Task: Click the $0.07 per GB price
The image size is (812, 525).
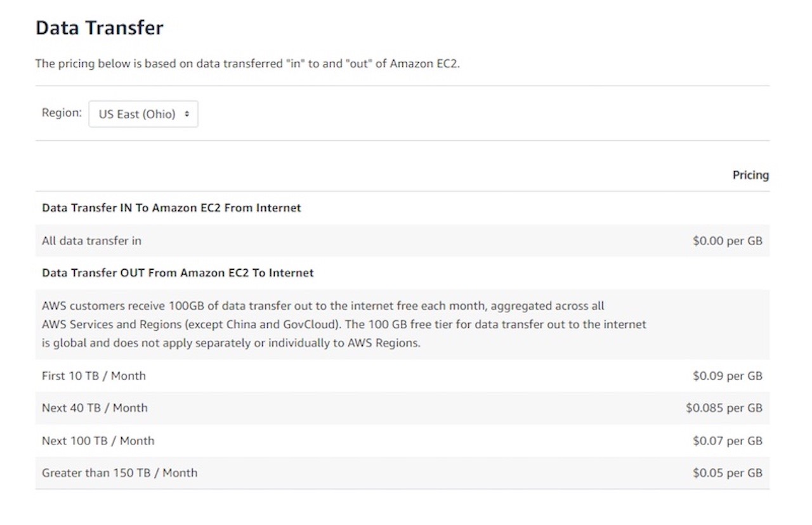Action: tap(728, 440)
